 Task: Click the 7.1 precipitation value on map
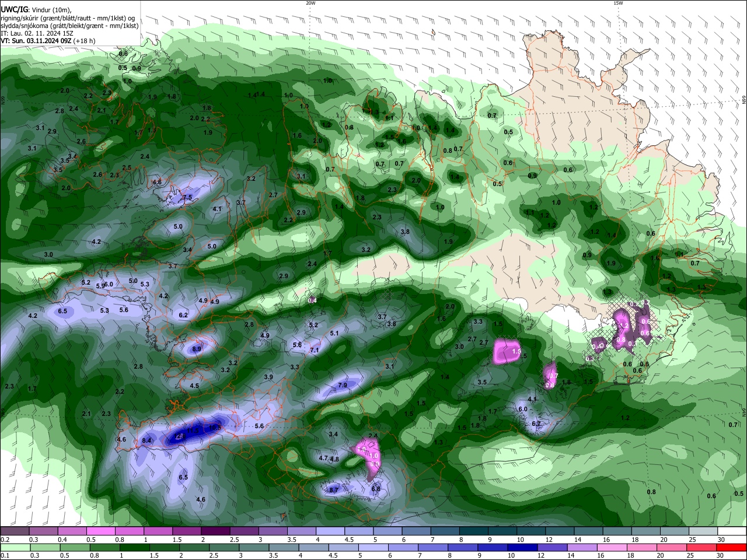[x=315, y=350]
